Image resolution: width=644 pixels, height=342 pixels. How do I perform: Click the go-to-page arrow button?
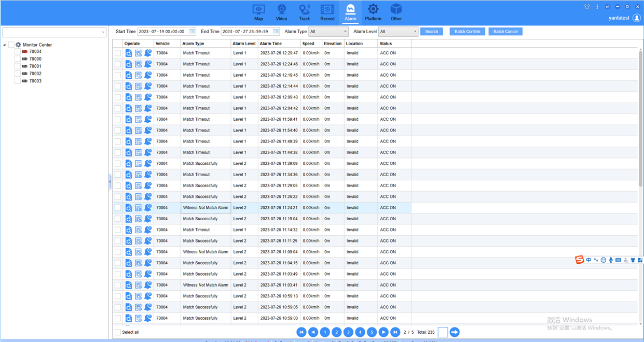coord(455,332)
